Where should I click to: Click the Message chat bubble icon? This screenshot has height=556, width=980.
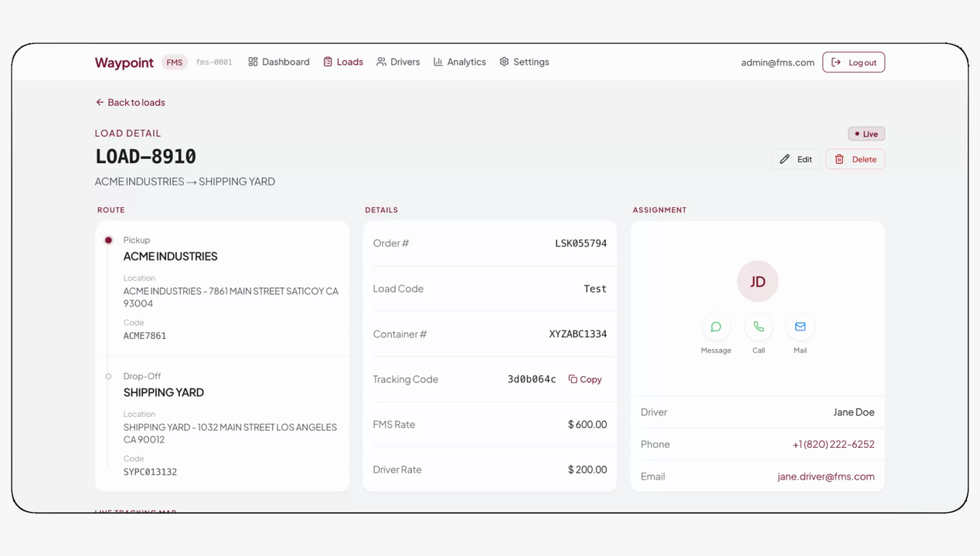(x=716, y=327)
